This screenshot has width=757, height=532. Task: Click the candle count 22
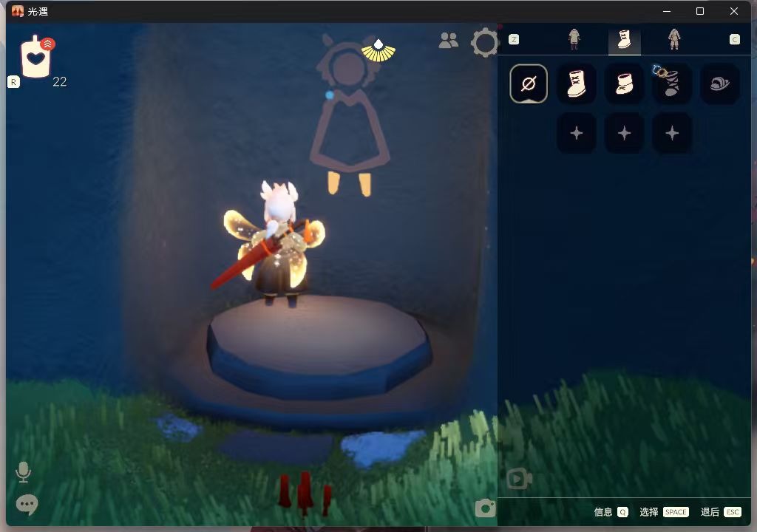click(x=59, y=81)
